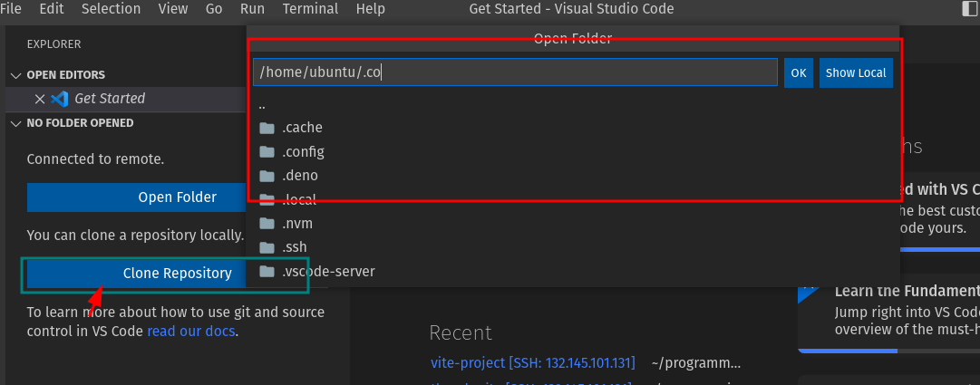Click the folder icon next to .vscode-server
This screenshot has height=385, width=980.
pyautogui.click(x=267, y=272)
